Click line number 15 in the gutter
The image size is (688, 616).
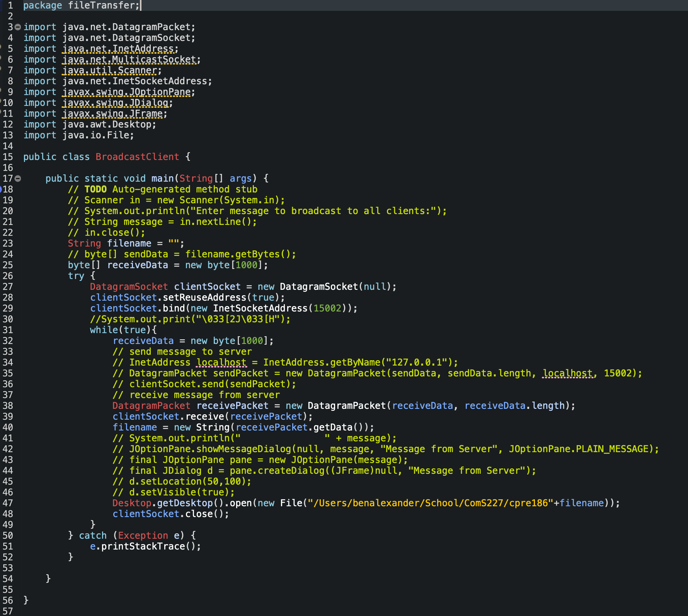8,157
